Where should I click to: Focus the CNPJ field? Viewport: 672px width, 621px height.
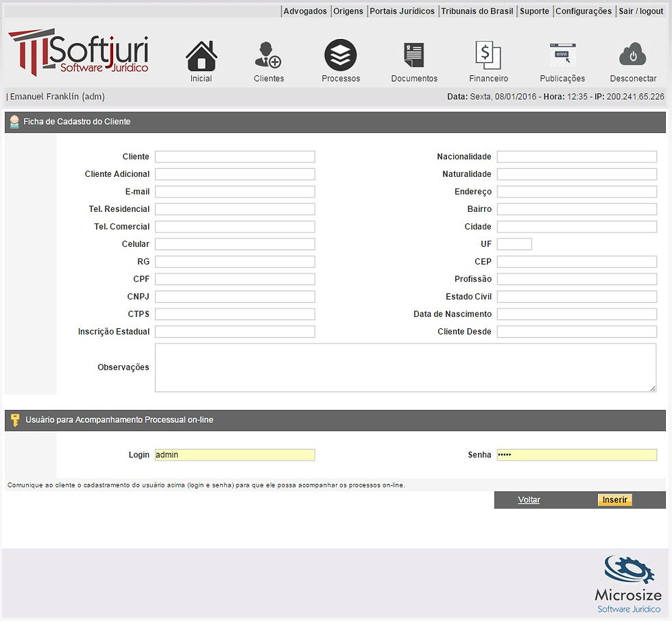(235, 297)
